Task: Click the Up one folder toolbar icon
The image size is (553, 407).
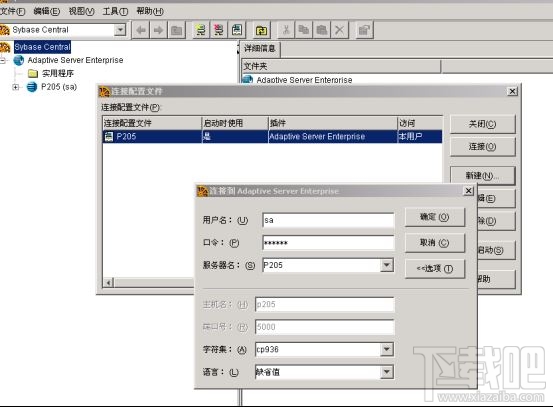Action: coord(176,30)
